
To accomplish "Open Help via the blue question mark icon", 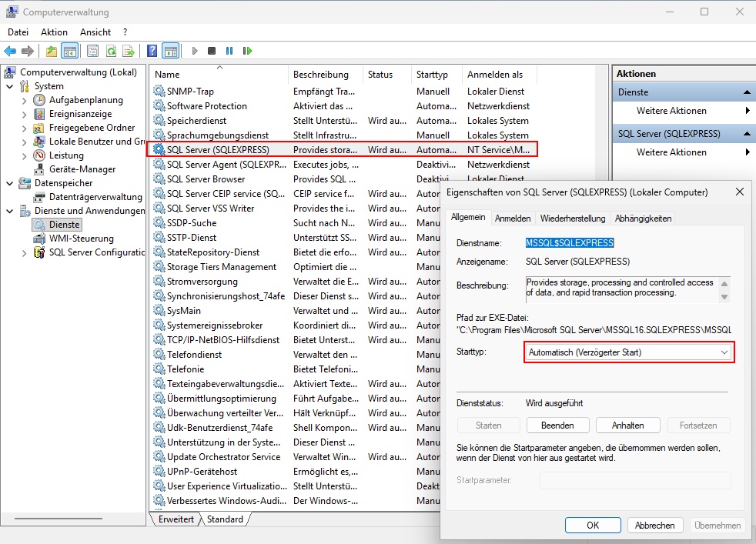I will 152,51.
